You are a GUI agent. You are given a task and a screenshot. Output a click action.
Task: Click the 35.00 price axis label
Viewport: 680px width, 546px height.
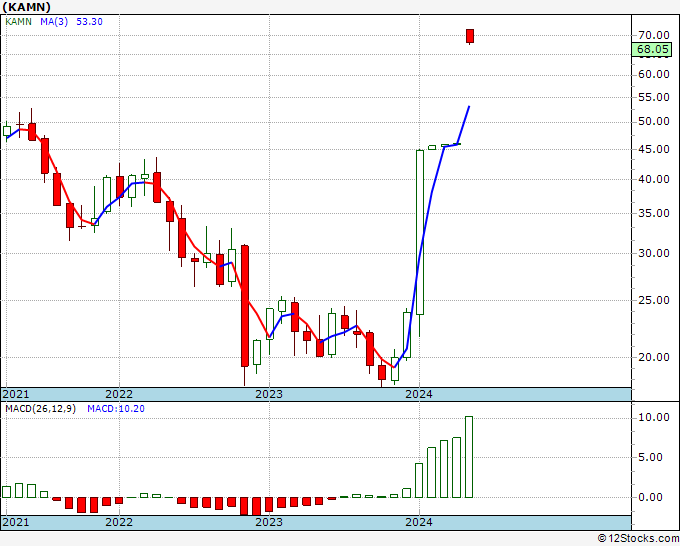(654, 213)
